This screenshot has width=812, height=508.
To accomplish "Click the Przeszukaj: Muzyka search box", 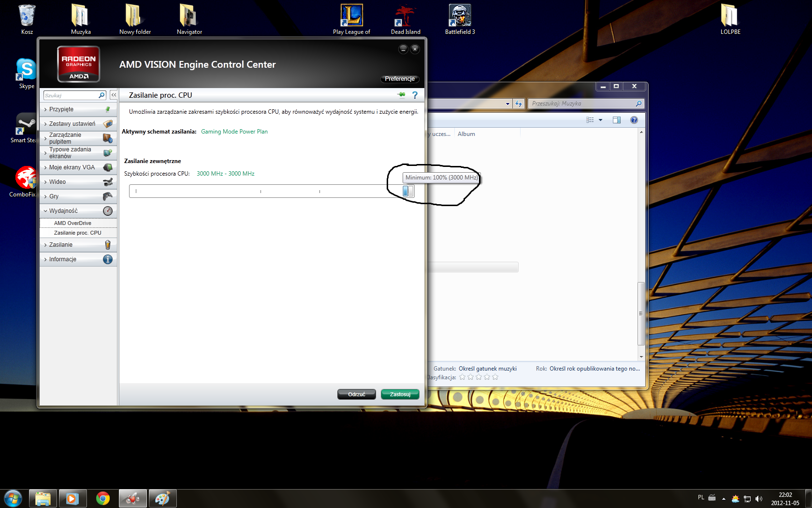I will tap(586, 104).
